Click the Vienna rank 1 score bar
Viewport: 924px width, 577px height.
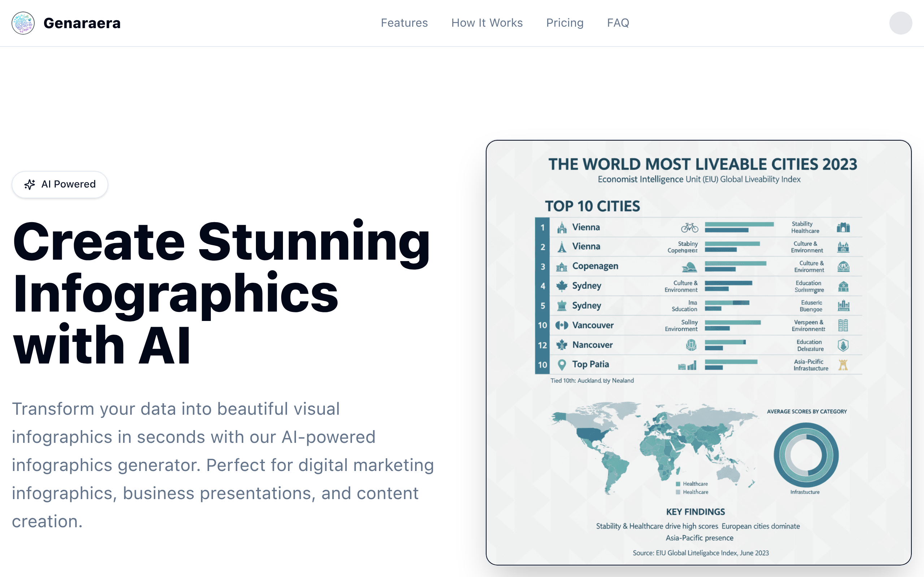[x=739, y=224]
